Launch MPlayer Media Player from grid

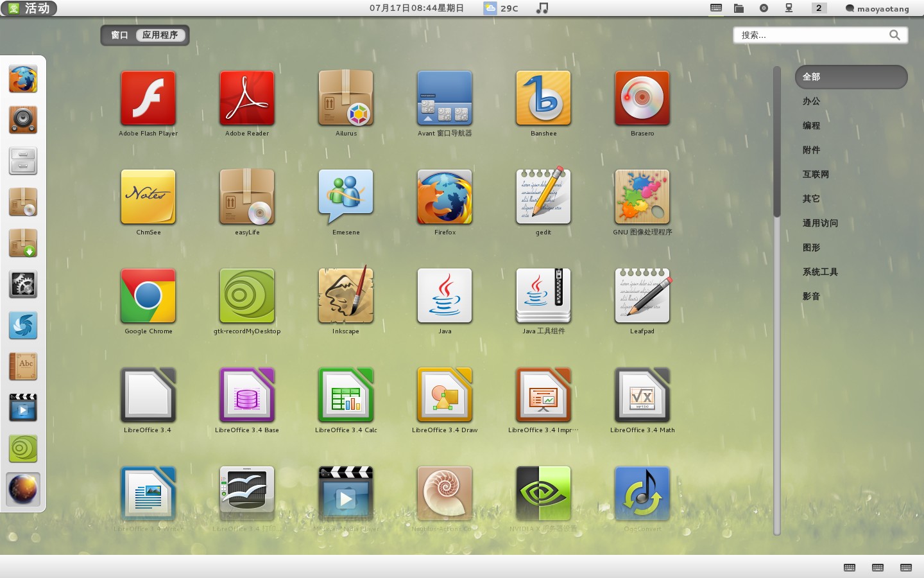(346, 494)
